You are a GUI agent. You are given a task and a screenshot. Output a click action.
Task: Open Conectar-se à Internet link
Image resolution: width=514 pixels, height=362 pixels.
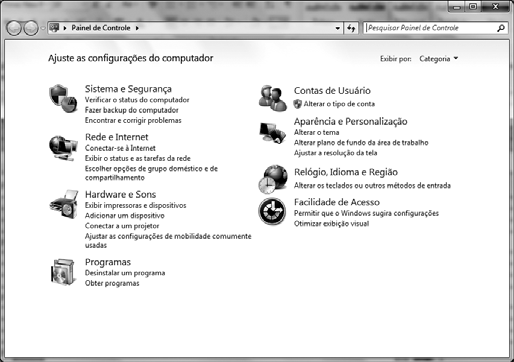(x=120, y=148)
